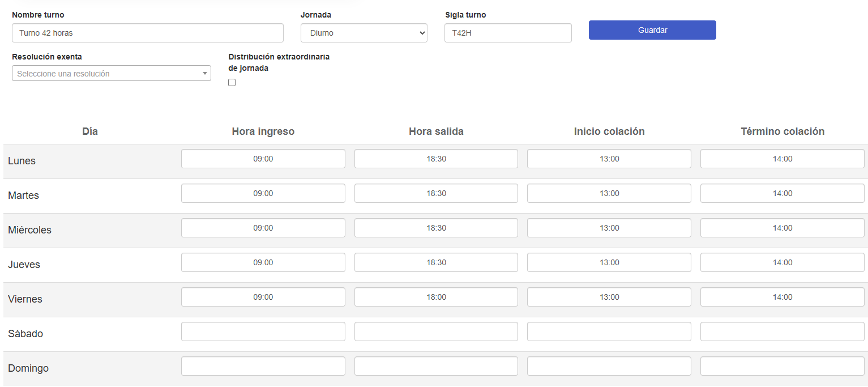Enable Distribución extraordinaria de jornada checkbox

(x=232, y=83)
